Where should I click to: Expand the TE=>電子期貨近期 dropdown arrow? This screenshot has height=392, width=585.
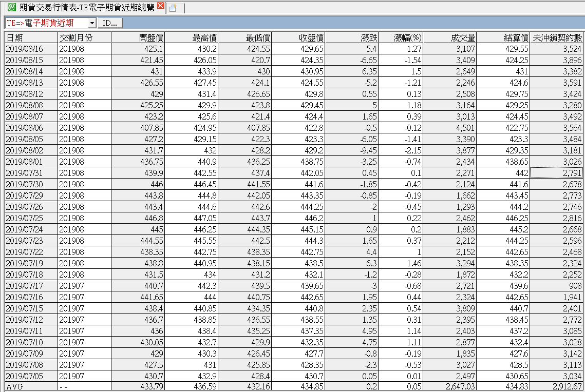[92, 23]
